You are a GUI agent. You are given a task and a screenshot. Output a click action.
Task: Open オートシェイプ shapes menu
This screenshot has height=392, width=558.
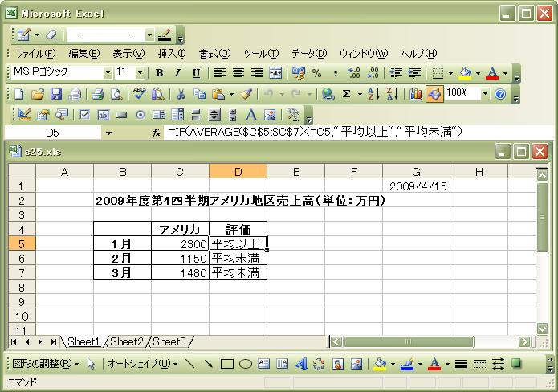pyautogui.click(x=142, y=364)
